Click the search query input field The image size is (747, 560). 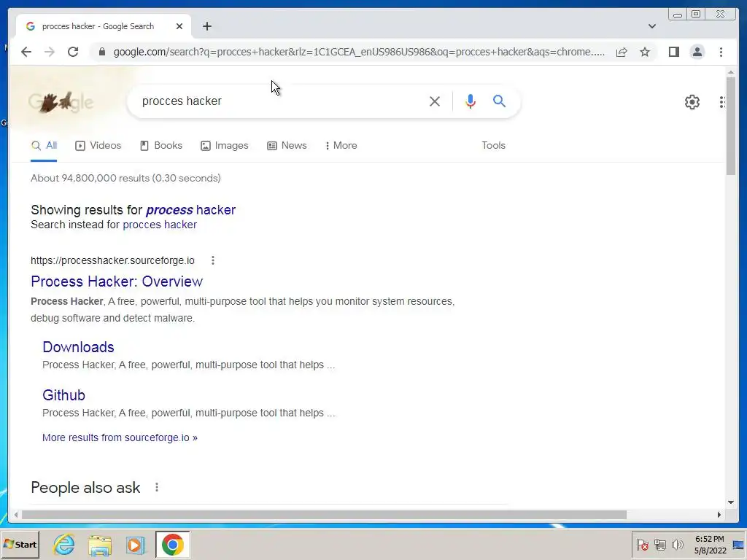coord(281,101)
